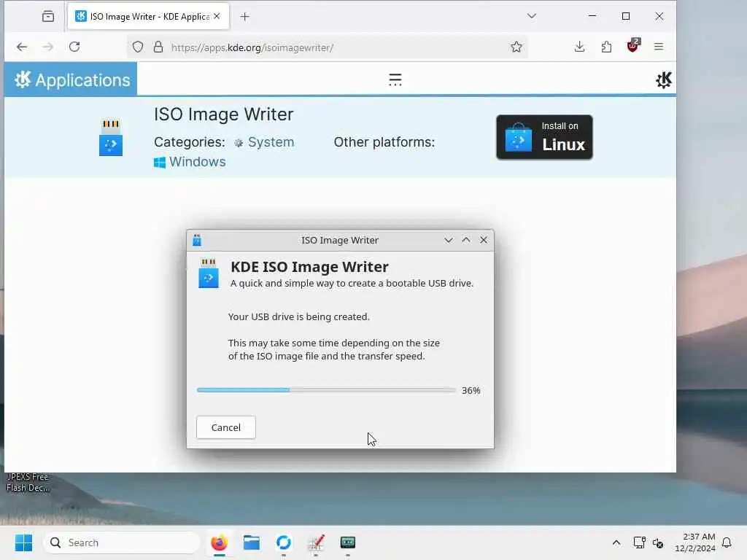
Task: Shade the ISO Image Writer dialog with the down chevron
Action: pos(449,240)
